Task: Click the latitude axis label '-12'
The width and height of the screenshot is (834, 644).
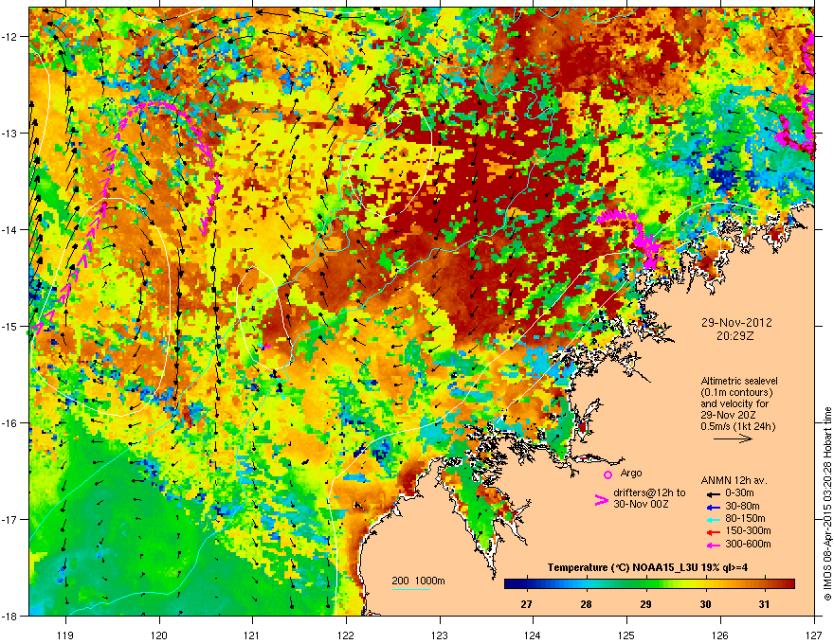Action: (x=9, y=37)
